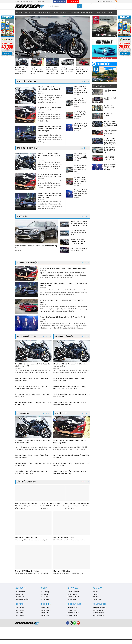The image size is (132, 644).
Task: Click 'Xem tất cả' in Khai thác sử dụng section
Action: click(x=84, y=82)
